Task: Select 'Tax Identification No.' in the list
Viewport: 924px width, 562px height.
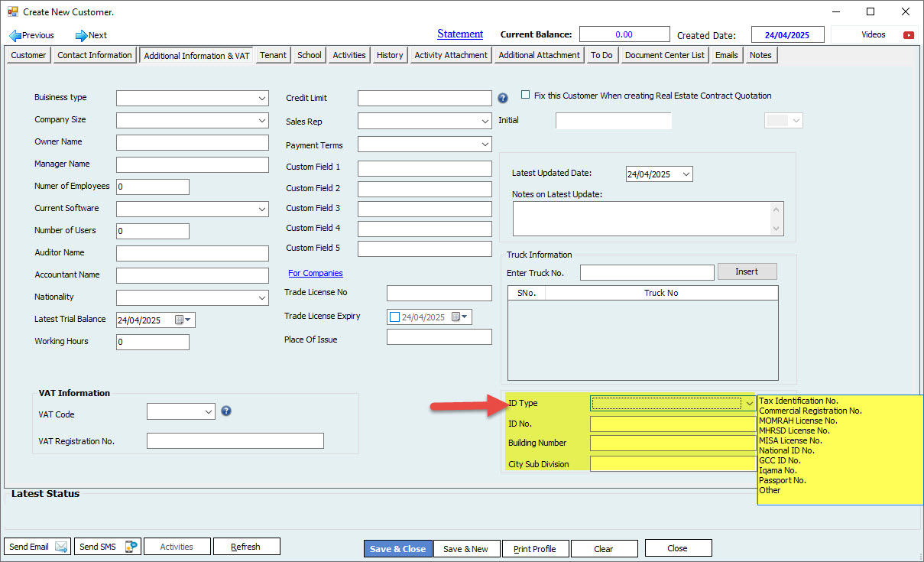Action: coord(799,401)
